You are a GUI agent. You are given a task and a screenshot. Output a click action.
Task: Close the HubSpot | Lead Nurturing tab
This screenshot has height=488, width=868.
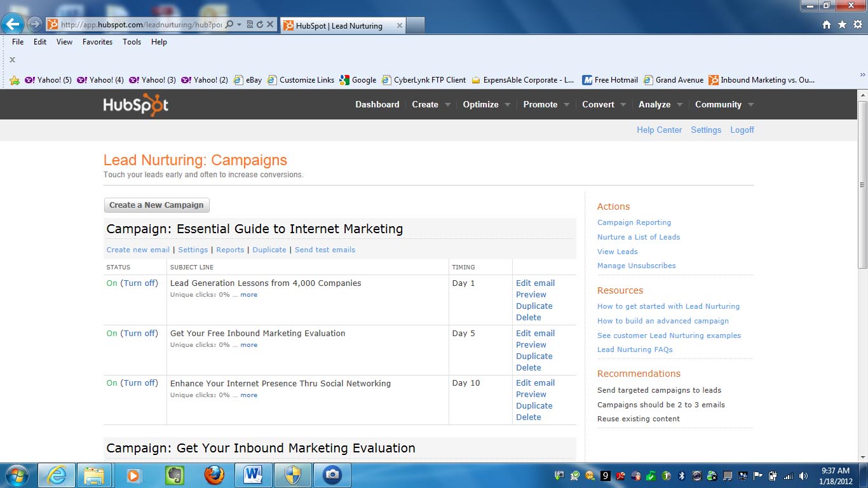pyautogui.click(x=400, y=26)
